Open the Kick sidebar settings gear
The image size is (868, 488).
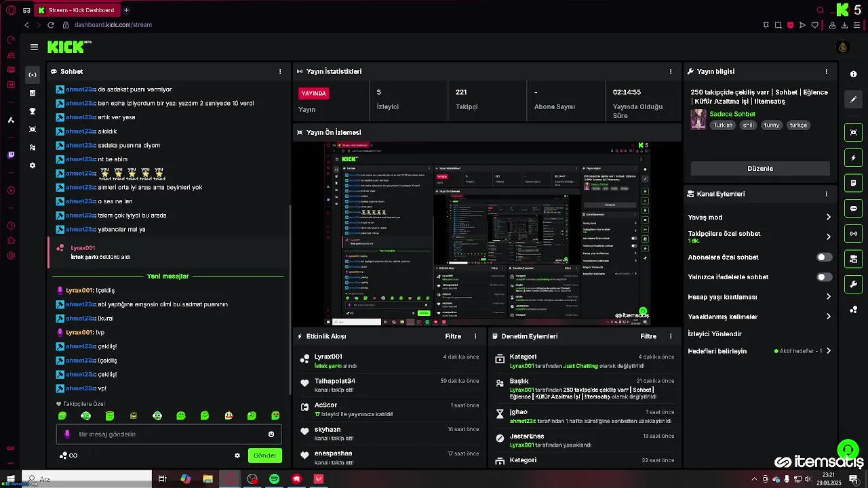tap(32, 165)
